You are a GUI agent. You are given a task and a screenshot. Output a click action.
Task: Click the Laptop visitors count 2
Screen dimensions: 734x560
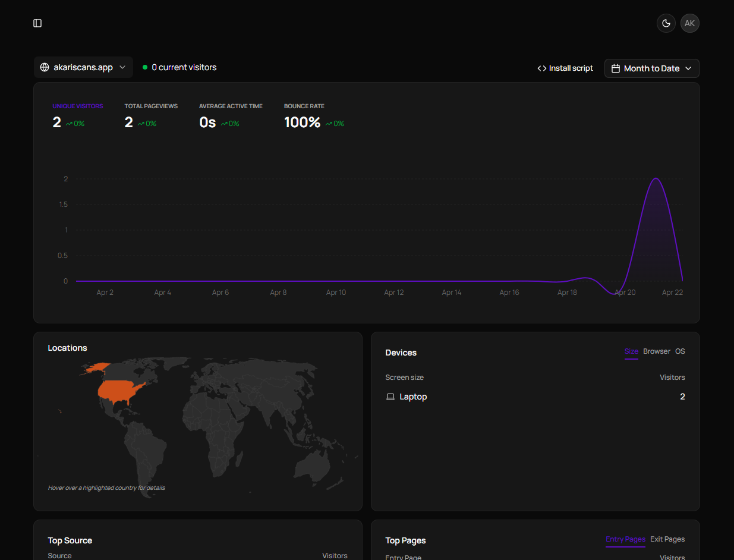682,397
